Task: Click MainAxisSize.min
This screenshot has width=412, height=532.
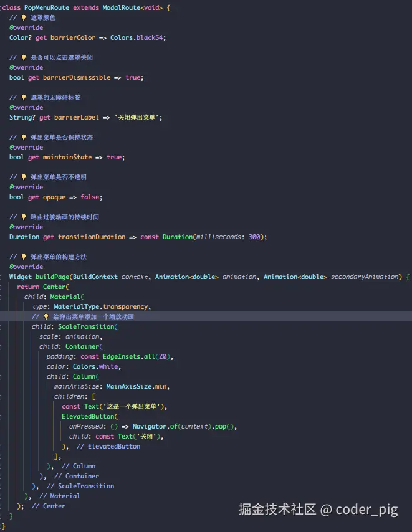Action: 137,387
